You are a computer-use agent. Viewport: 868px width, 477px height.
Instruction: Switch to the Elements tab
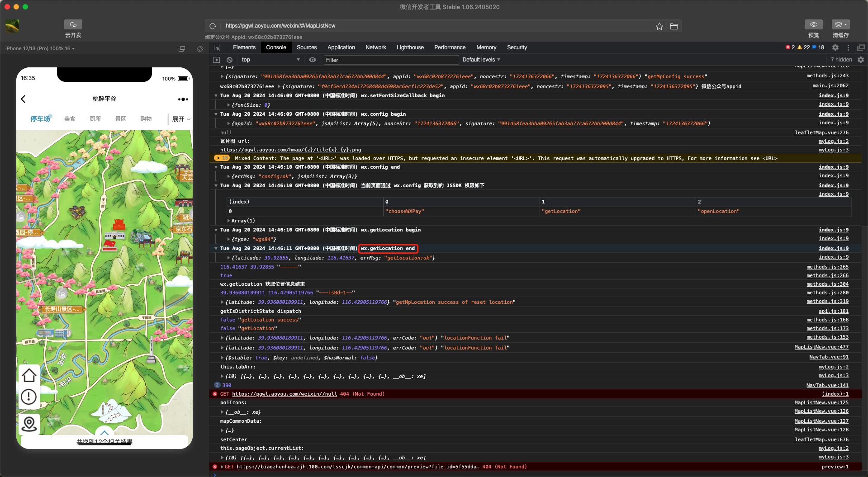(244, 47)
